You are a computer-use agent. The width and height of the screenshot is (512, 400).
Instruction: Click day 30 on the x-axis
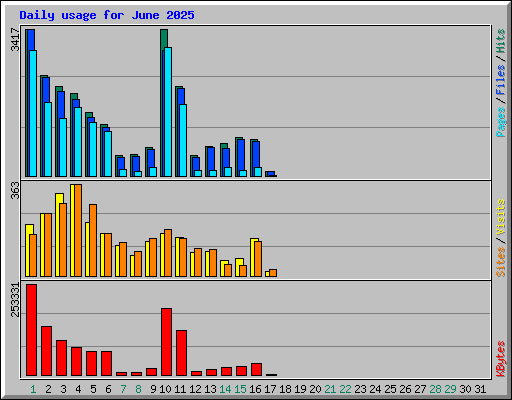[x=465, y=389]
